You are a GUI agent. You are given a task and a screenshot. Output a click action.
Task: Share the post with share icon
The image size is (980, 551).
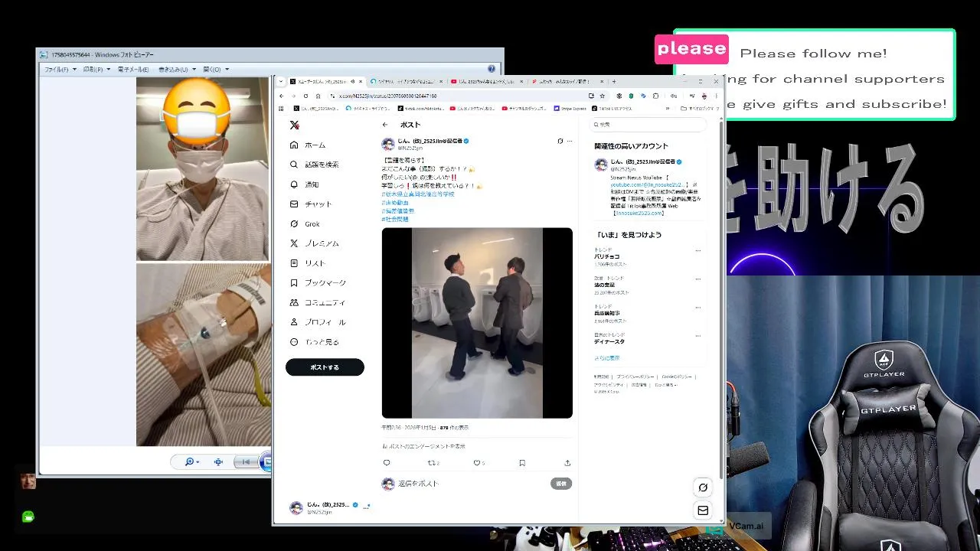click(567, 463)
